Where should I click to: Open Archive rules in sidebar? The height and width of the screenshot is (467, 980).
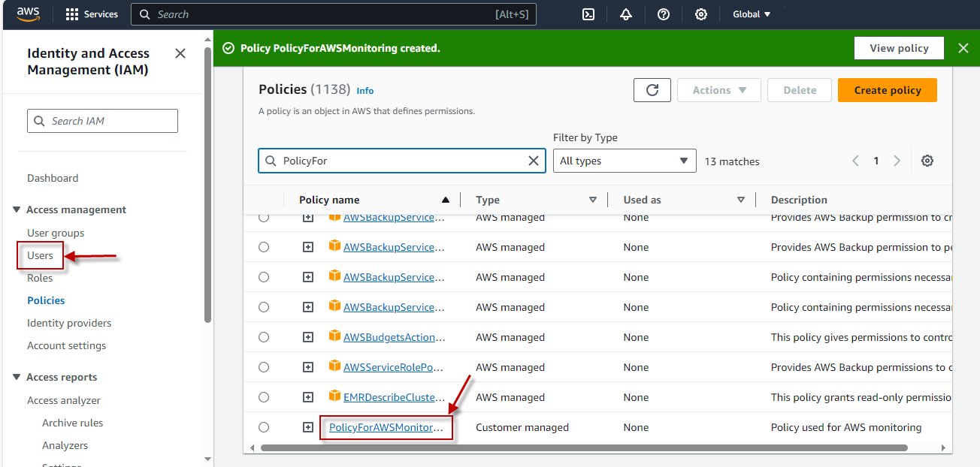[x=73, y=423]
